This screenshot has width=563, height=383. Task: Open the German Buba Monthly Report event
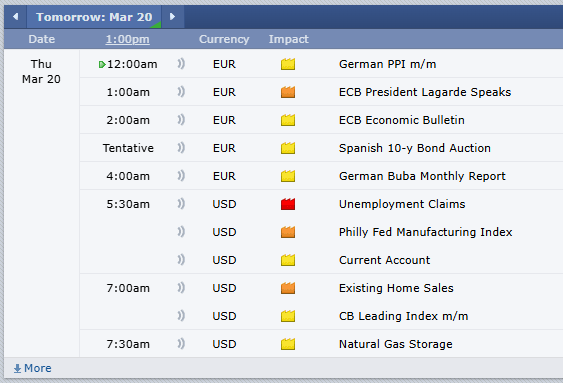tap(422, 176)
